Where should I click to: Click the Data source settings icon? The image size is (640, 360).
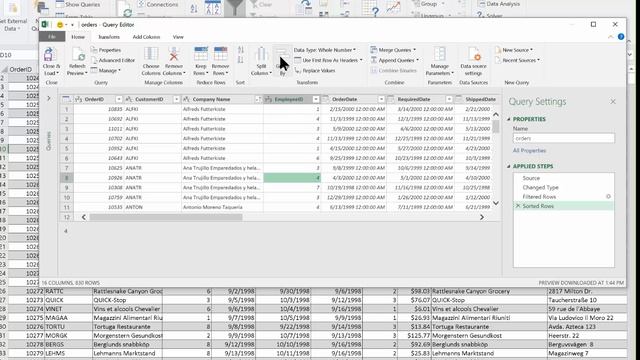click(x=473, y=54)
